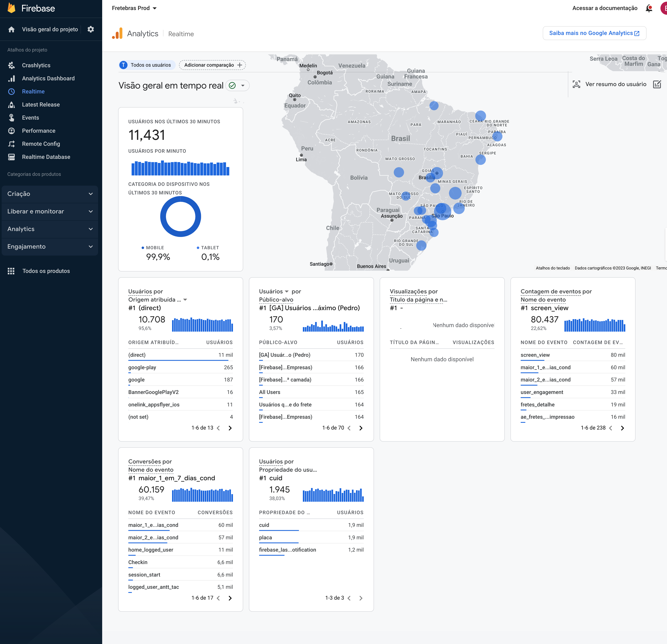Open the Fretebras Prod project dropdown
The height and width of the screenshot is (644, 667).
134,8
